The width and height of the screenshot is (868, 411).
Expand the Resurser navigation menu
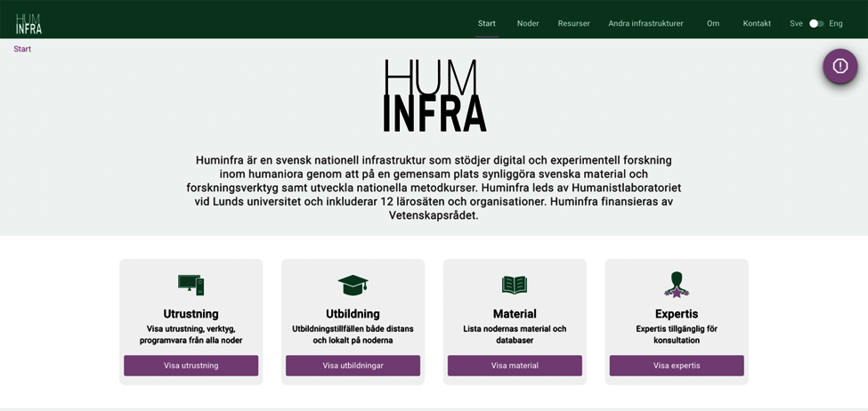[573, 24]
